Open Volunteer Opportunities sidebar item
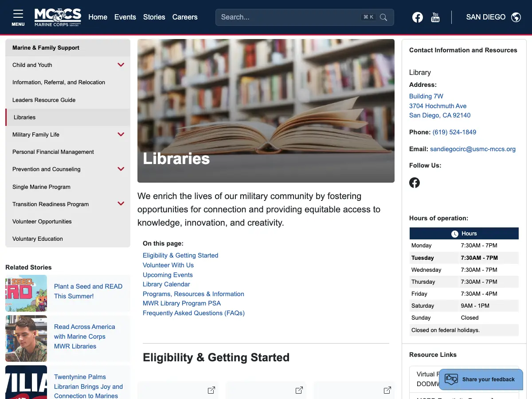 tap(68, 221)
